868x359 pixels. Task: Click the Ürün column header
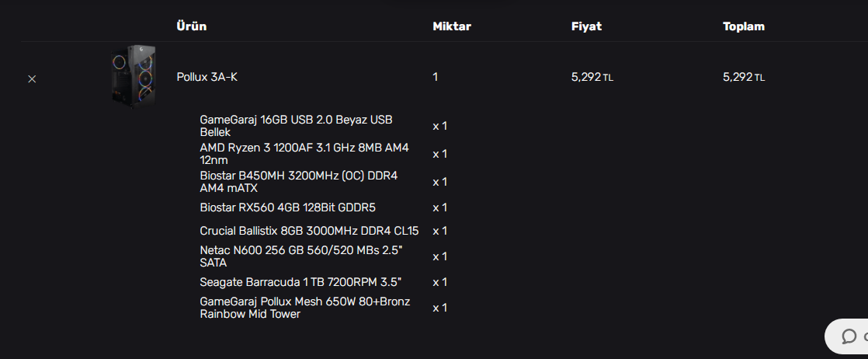pos(191,26)
